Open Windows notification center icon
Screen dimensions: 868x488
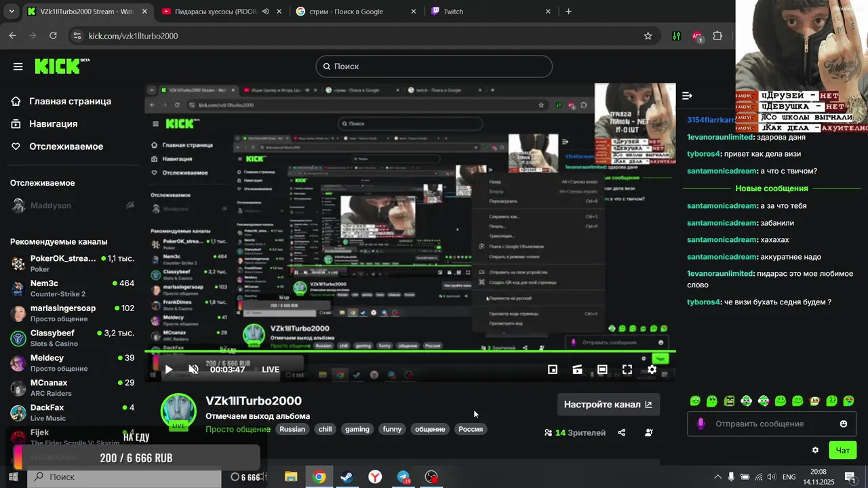(x=850, y=477)
